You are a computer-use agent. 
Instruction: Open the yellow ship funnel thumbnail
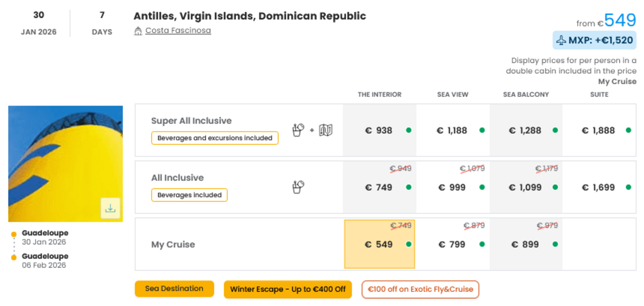65,164
